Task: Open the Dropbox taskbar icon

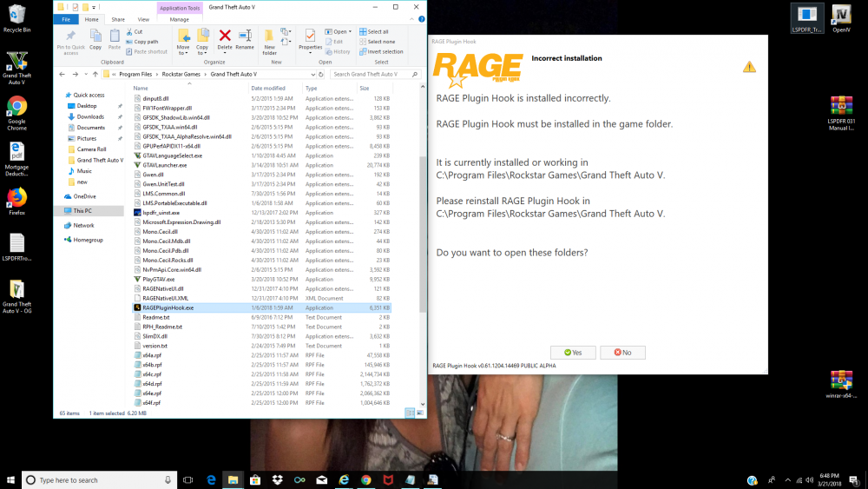Action: coord(278,480)
